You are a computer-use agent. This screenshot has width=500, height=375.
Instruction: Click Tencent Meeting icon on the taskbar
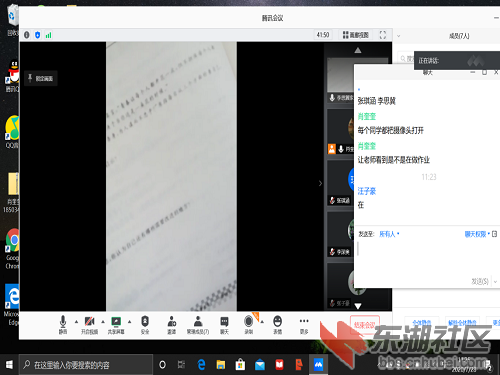click(x=318, y=365)
